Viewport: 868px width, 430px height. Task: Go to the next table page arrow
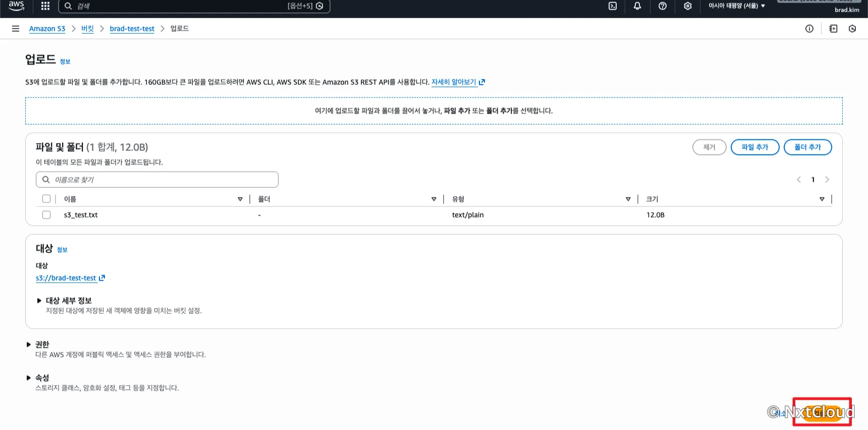(827, 180)
